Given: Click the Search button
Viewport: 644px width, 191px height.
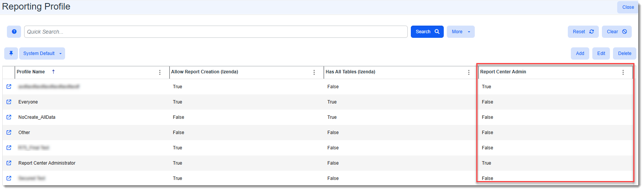Looking at the screenshot, I should (427, 32).
